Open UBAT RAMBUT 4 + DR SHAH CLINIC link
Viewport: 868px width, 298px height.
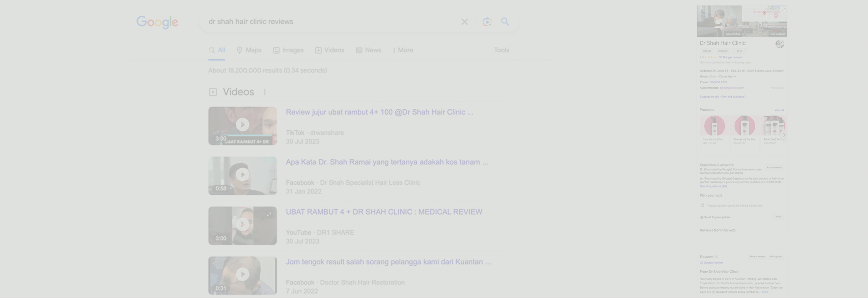point(384,212)
